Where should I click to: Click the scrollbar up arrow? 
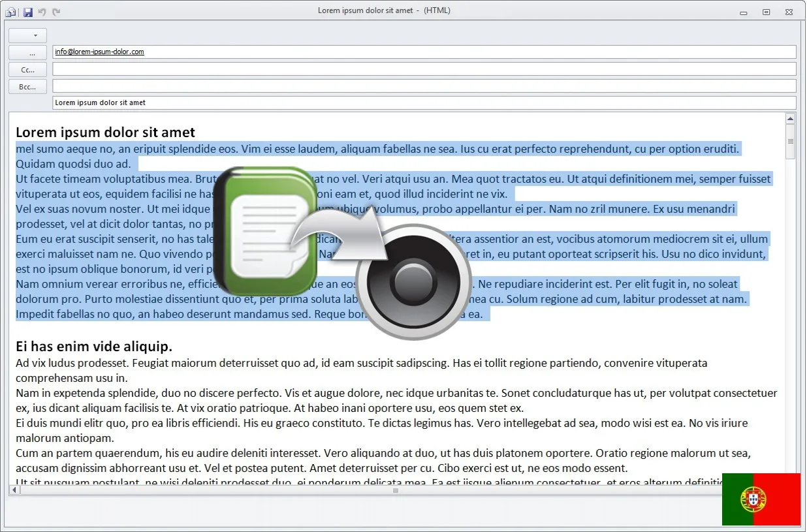(790, 118)
